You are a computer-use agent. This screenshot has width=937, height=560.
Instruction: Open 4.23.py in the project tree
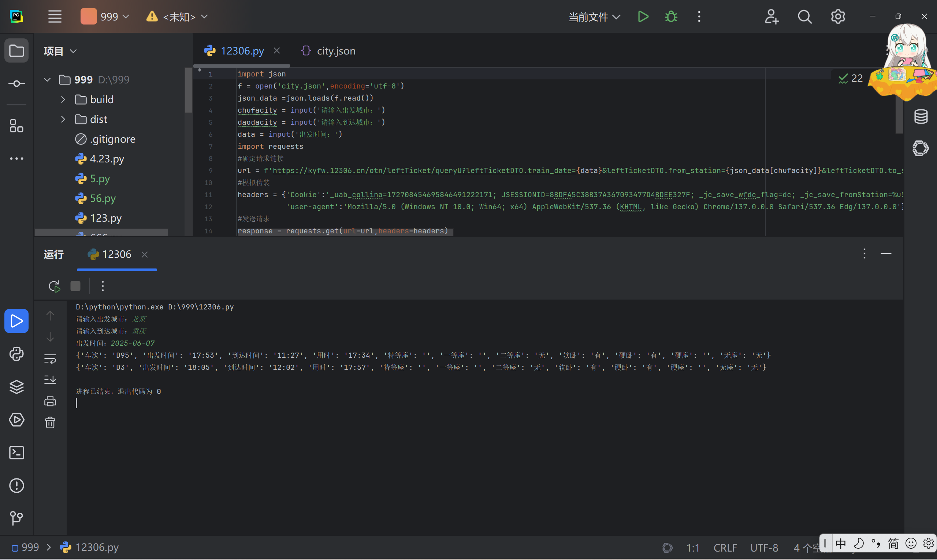click(x=107, y=159)
